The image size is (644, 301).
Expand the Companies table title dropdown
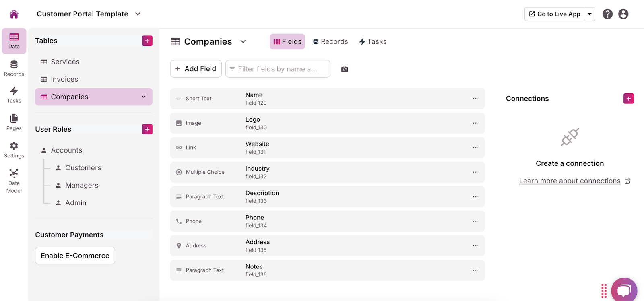point(243,41)
